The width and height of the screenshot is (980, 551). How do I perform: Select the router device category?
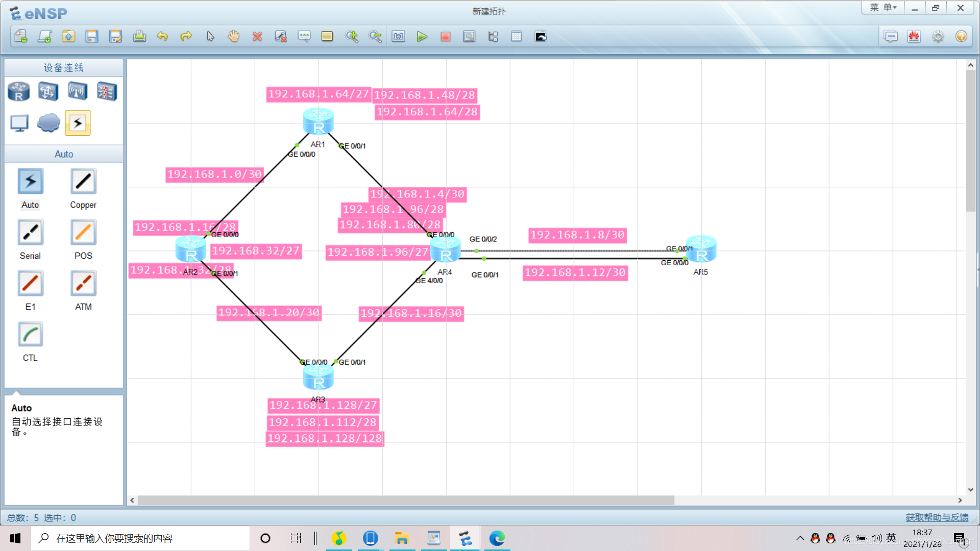point(19,92)
